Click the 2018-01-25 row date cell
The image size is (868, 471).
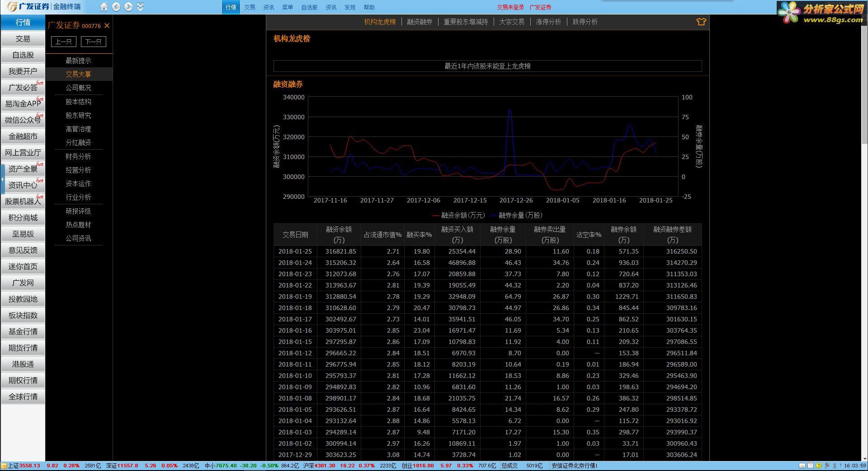tap(295, 251)
